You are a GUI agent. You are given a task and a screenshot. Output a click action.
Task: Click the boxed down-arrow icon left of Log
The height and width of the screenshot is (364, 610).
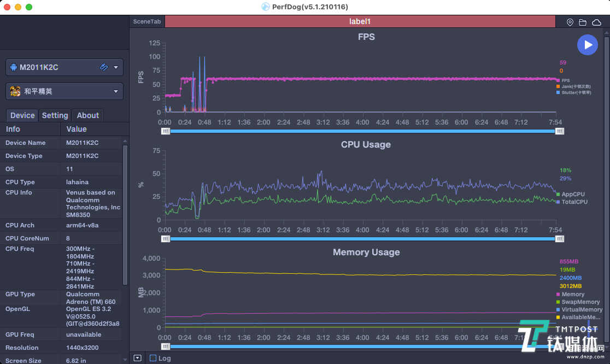tap(137, 358)
